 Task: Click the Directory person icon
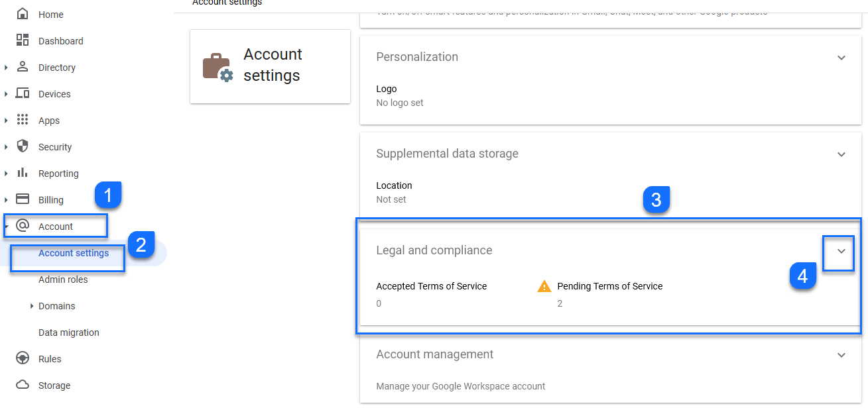[23, 67]
